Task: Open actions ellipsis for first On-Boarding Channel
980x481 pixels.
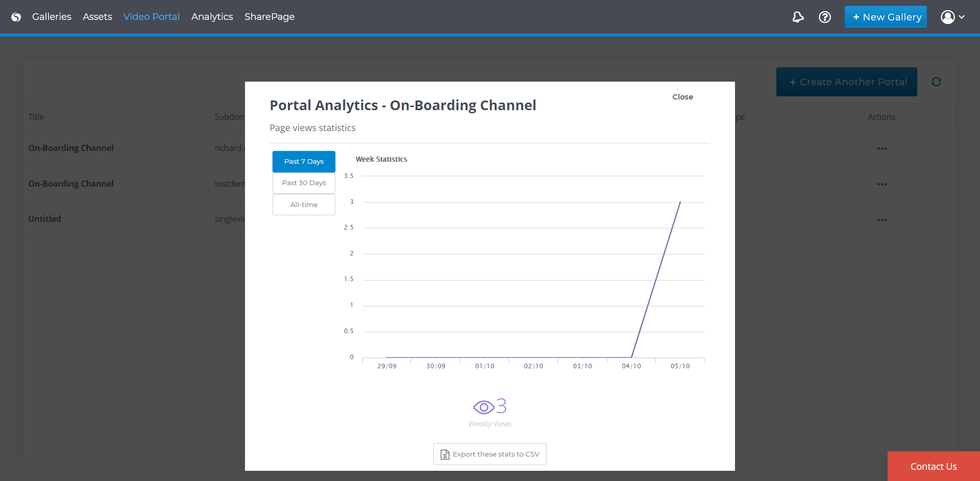Action: 881,148
